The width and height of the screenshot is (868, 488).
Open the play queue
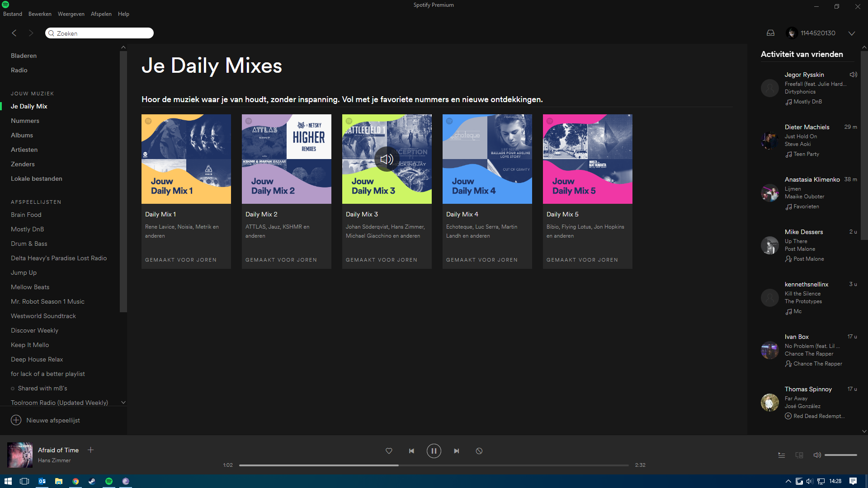[x=781, y=455]
